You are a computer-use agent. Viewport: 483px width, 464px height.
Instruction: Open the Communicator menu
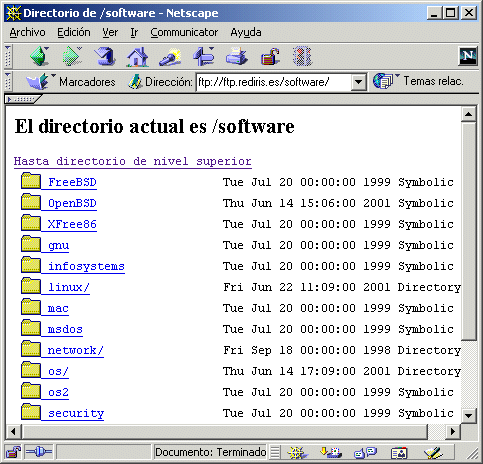coord(184,32)
